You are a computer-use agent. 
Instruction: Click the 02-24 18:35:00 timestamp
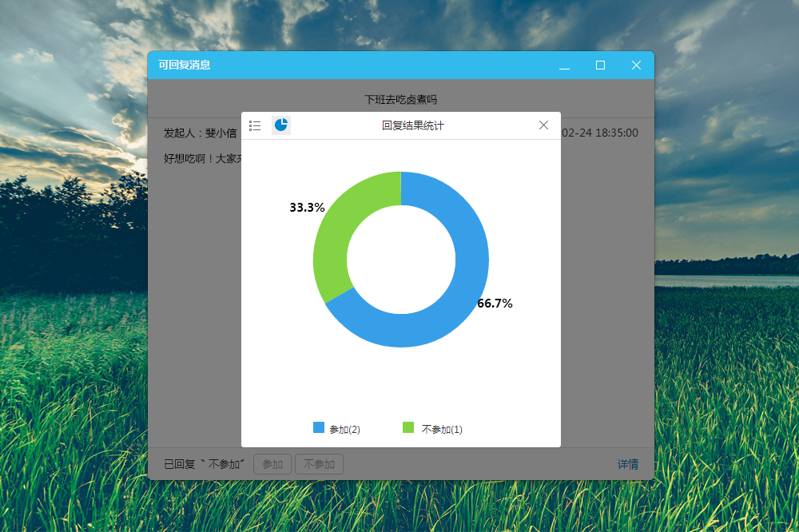point(600,133)
